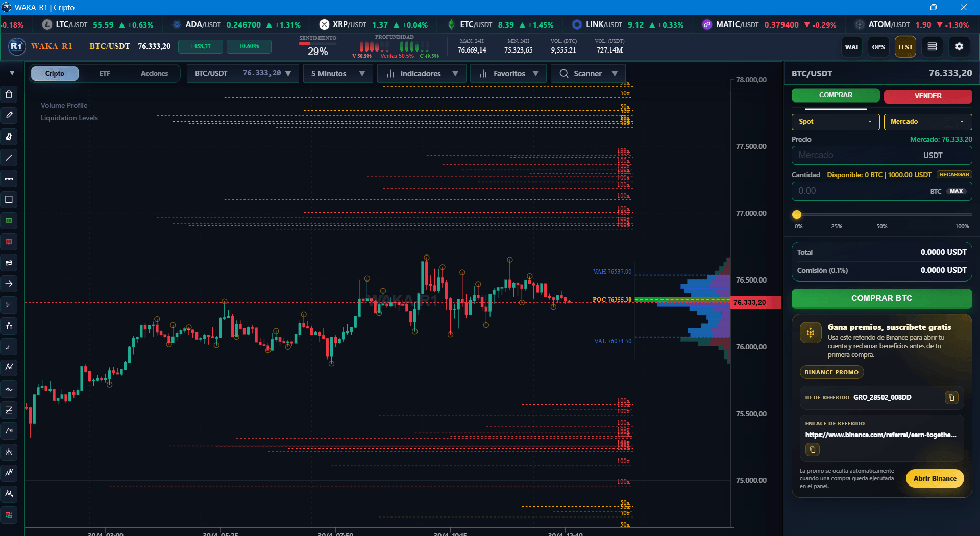980x536 pixels.
Task: Select XRP/USDT in the ticker bar
Action: click(x=373, y=24)
